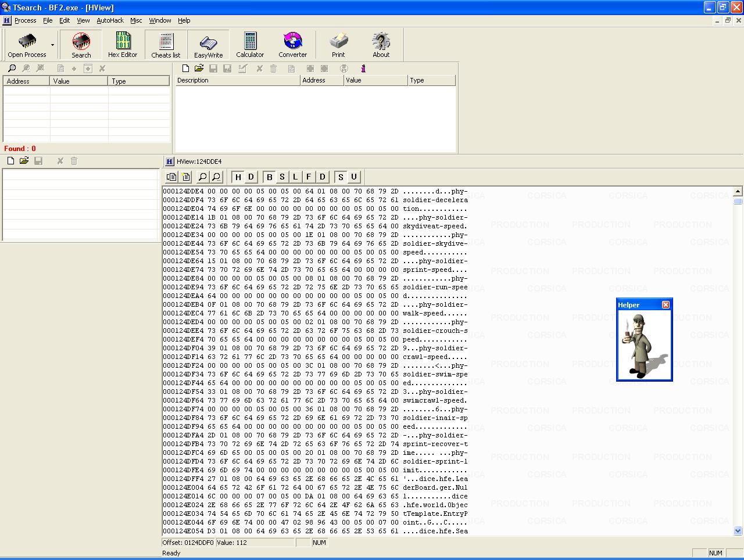Open the Calculator tool

[x=250, y=45]
